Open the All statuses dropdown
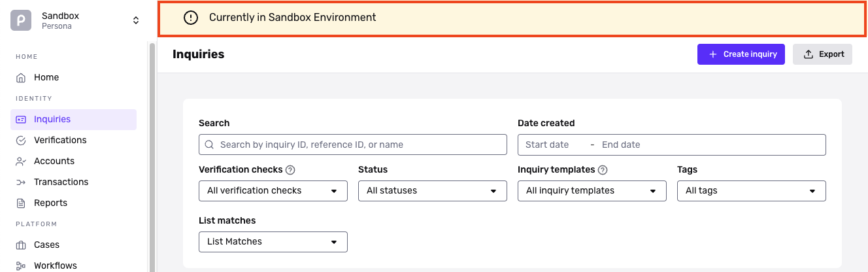 point(432,191)
